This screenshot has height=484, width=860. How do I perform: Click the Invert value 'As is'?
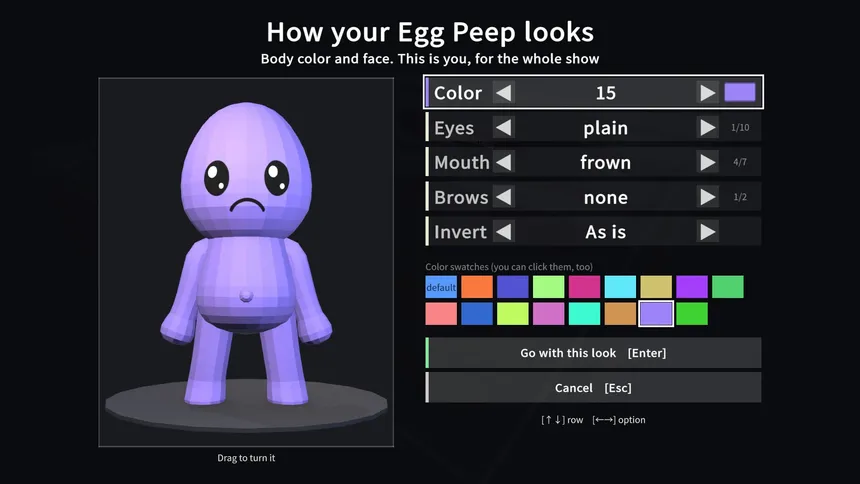click(x=606, y=232)
